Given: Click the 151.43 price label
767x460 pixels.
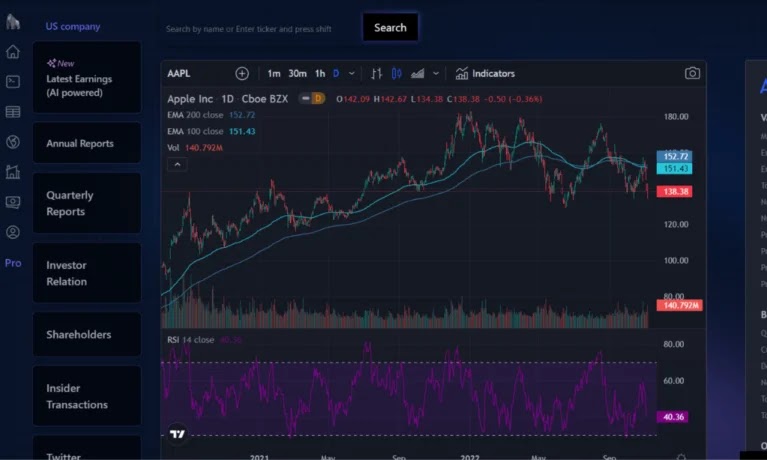Looking at the screenshot, I should click(x=675, y=169).
